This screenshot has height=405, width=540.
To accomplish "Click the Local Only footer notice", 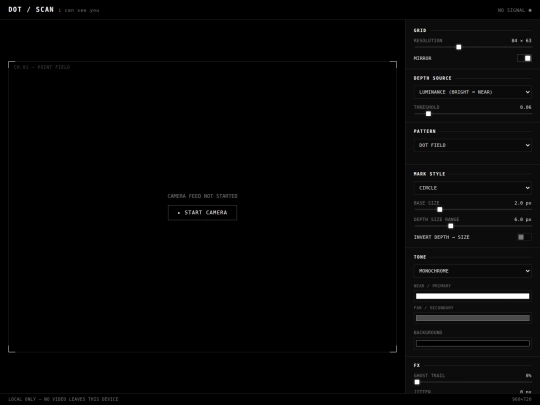I will 63,399.
